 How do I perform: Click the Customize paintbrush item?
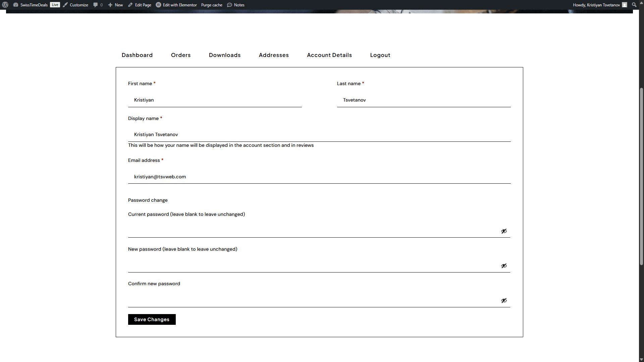[x=75, y=5]
